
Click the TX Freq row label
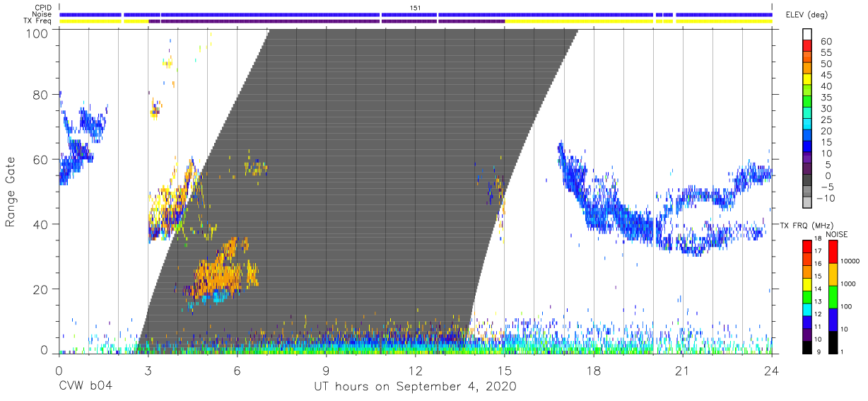[x=38, y=21]
